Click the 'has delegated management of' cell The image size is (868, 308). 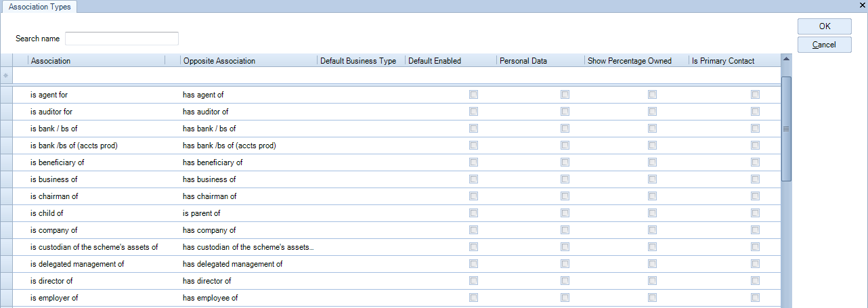248,264
